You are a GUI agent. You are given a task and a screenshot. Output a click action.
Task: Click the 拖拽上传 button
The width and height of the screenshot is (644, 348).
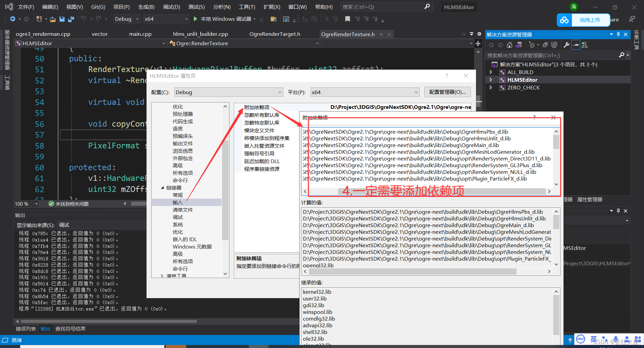(x=590, y=20)
